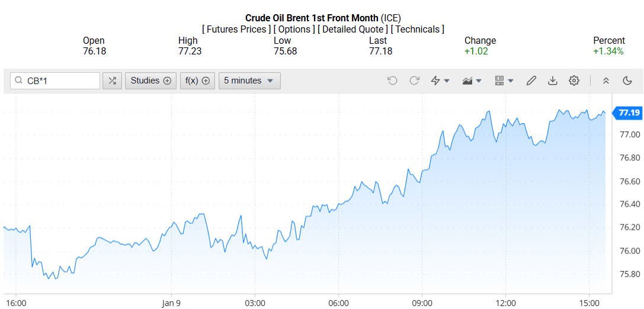This screenshot has width=644, height=309.
Task: Click the f(x) add expression button
Action: pos(198,81)
